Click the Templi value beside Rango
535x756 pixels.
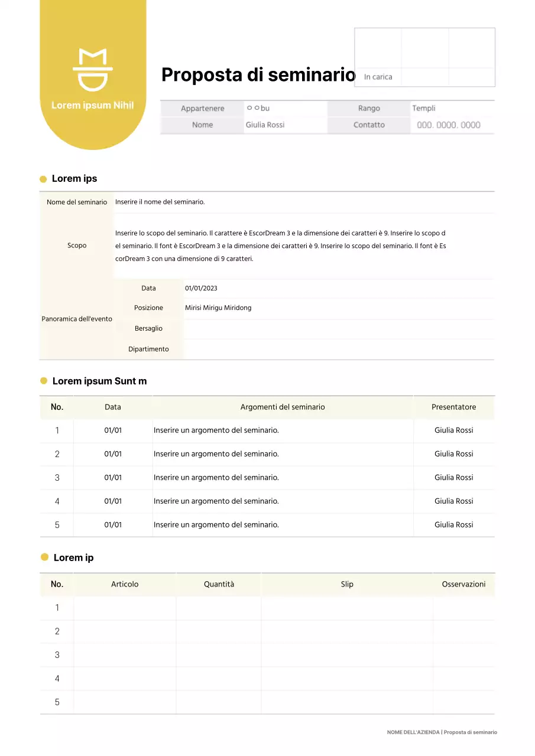pyautogui.click(x=423, y=108)
